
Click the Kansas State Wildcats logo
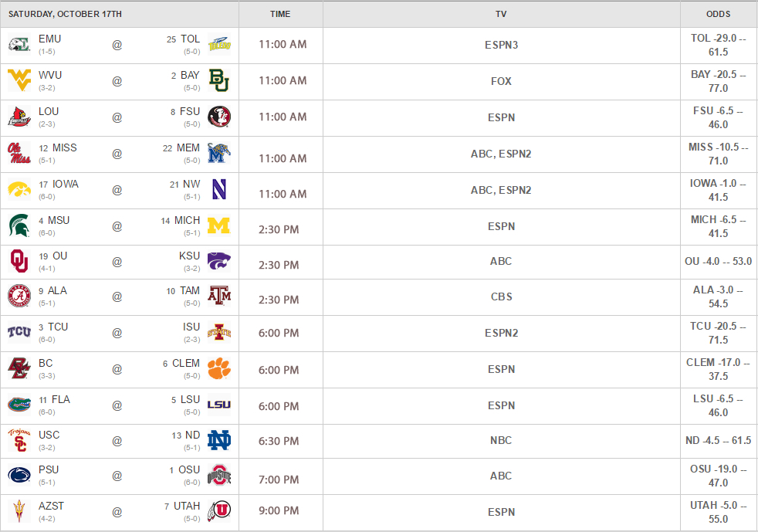(x=219, y=261)
